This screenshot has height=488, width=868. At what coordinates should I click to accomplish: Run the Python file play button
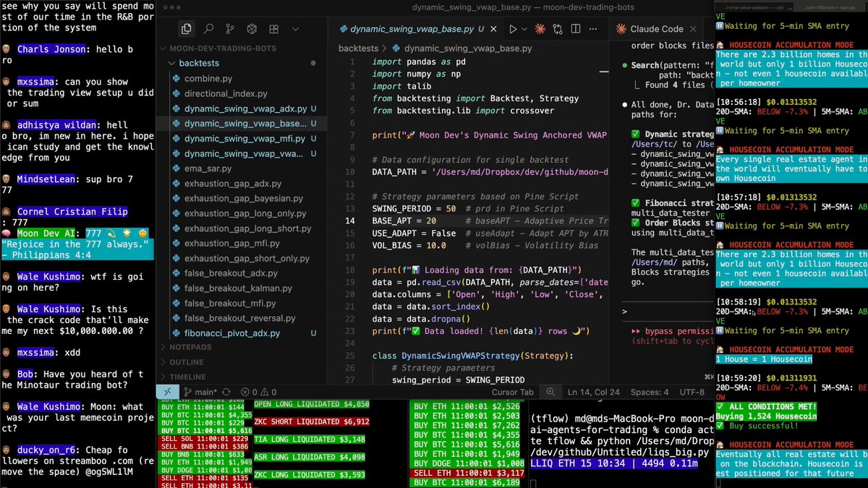[513, 29]
